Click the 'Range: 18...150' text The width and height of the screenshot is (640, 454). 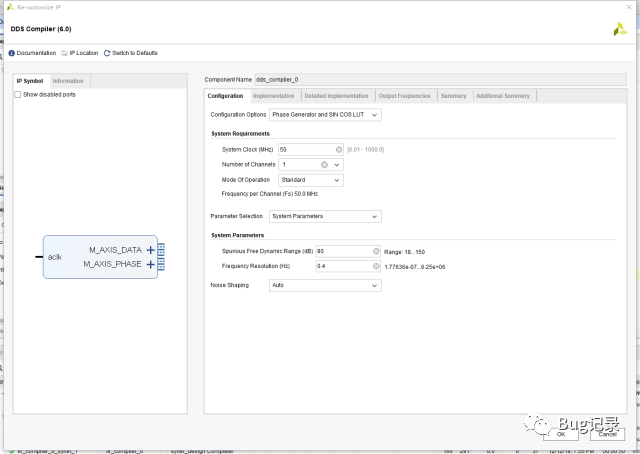404,252
